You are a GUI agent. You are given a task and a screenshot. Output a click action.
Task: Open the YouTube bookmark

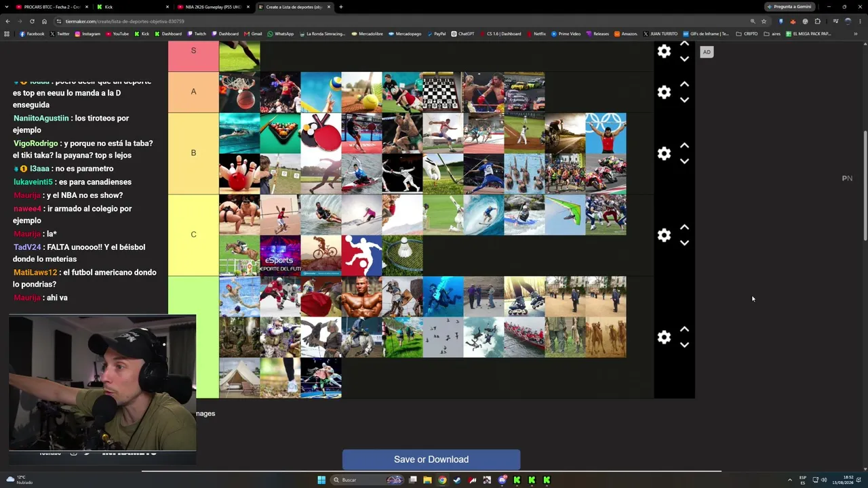coord(117,33)
